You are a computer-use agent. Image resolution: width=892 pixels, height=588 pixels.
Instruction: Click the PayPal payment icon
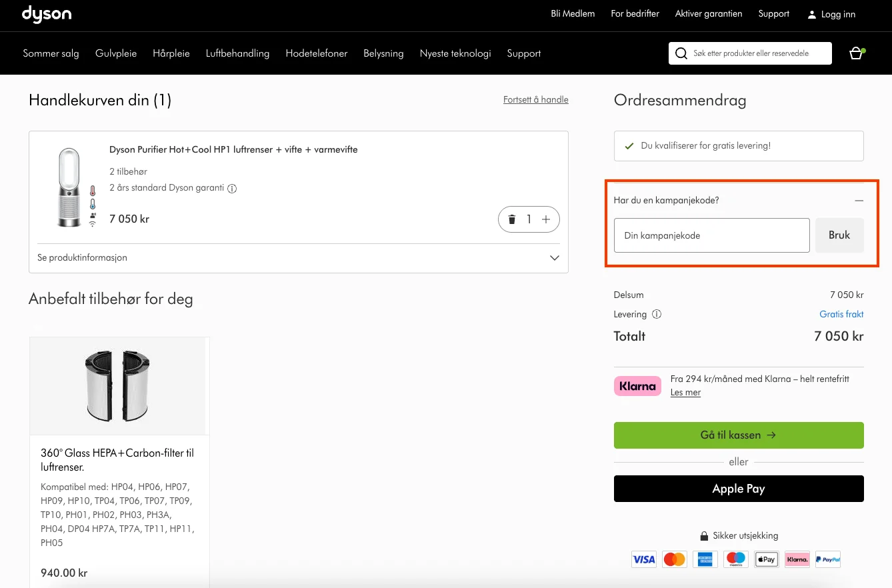pos(827,559)
